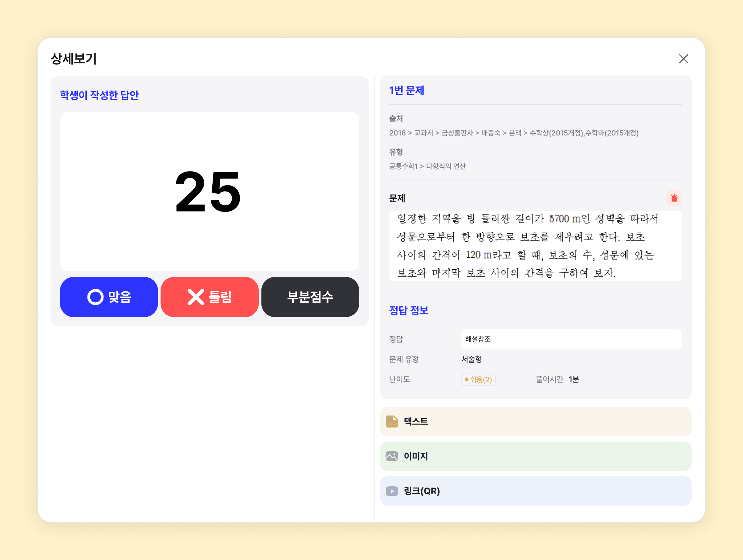
Task: Click the circle icon in 맞음 button
Action: click(95, 297)
